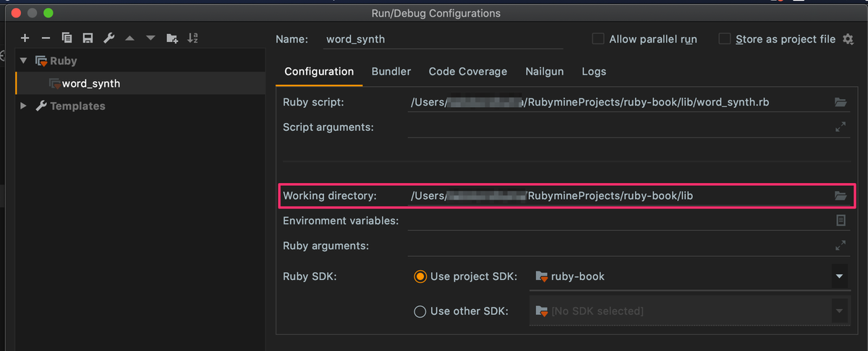
Task: Switch to the Logs tab
Action: pos(594,72)
